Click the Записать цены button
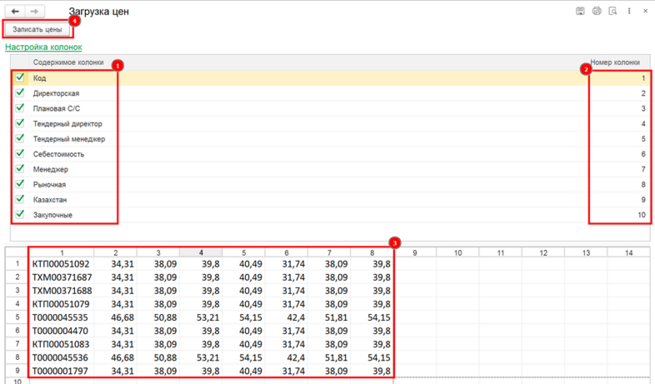655x384 pixels. tap(37, 29)
